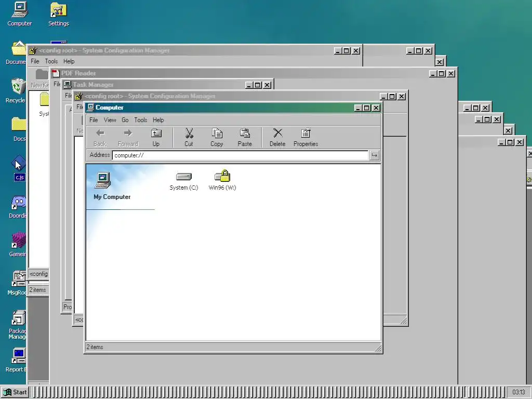Viewport: 532px width, 399px height.
Task: Open Help menu in back Configuration Manager
Action: pos(69,61)
